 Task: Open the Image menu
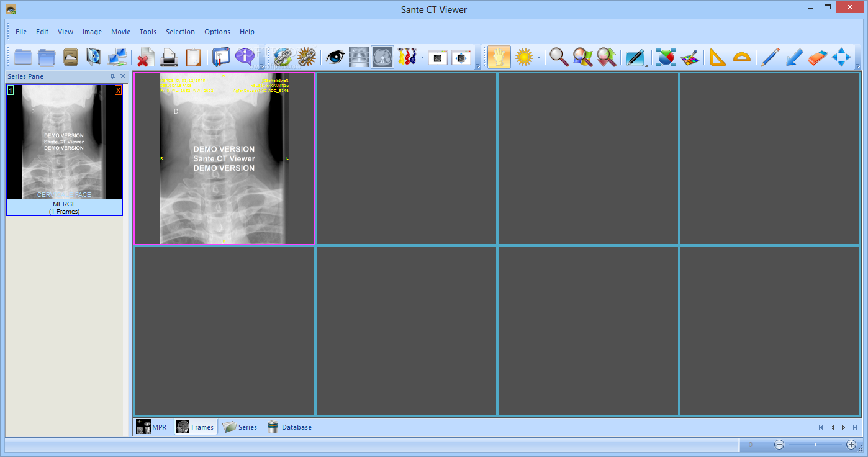pos(92,32)
